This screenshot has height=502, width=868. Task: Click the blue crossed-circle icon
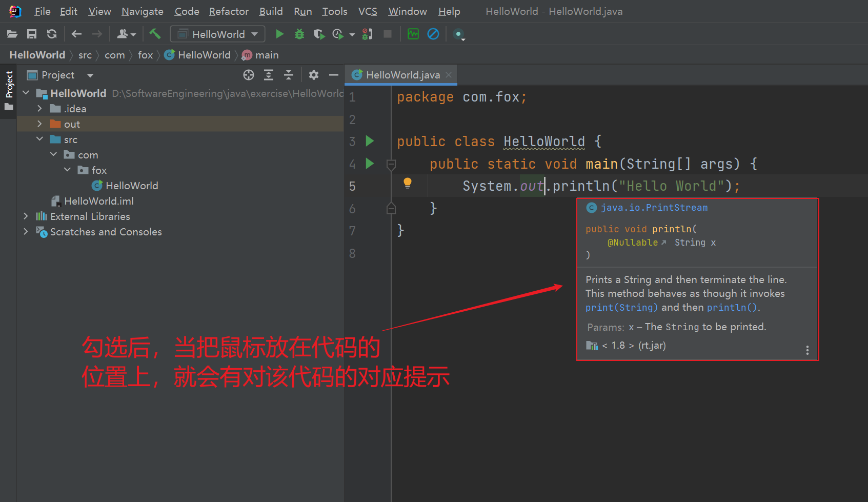click(x=433, y=34)
